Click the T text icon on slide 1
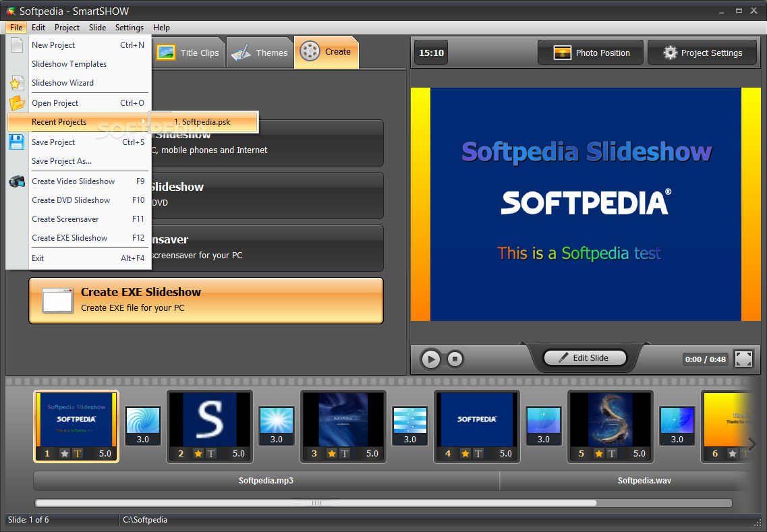This screenshot has width=767, height=532. pos(78,454)
